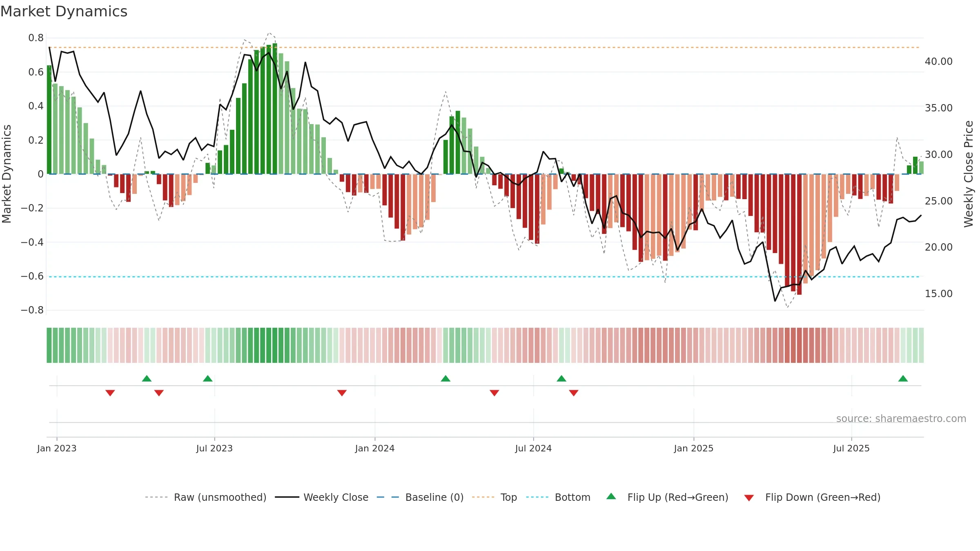980x551 pixels.
Task: Click the green flip-up marker after Jul 2024
Action: pyautogui.click(x=561, y=378)
